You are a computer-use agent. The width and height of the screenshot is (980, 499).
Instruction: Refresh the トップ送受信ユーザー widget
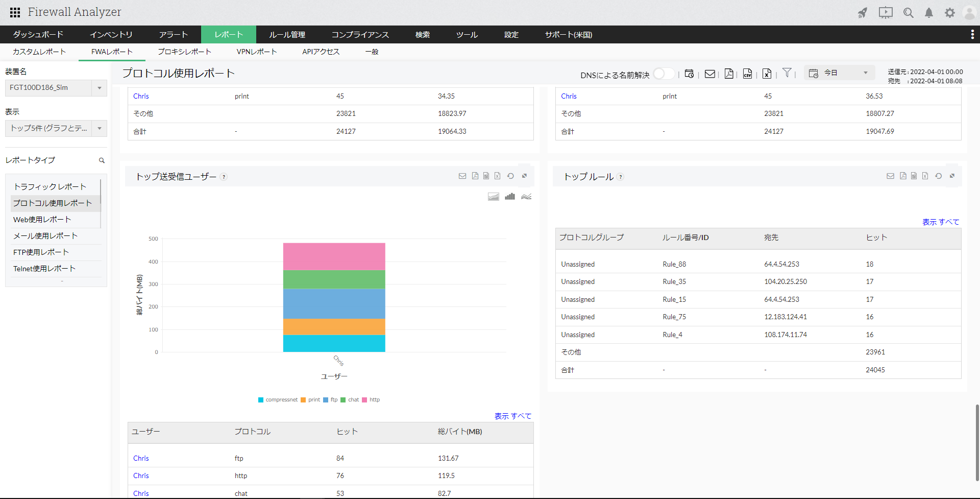tap(510, 176)
